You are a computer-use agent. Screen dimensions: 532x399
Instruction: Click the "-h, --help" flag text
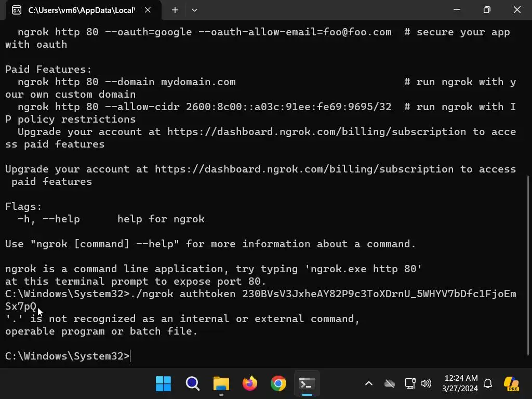point(49,219)
